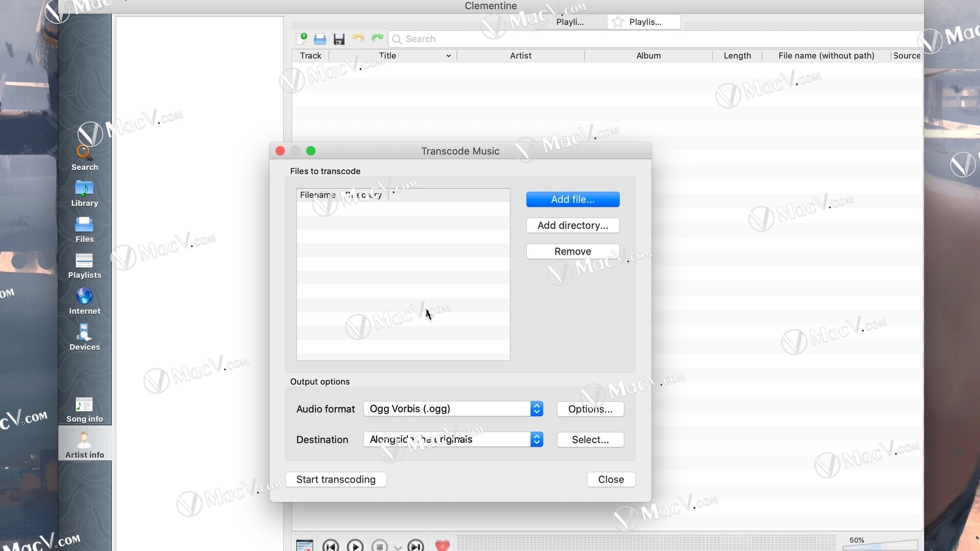Open the Files sidebar tab

(84, 230)
